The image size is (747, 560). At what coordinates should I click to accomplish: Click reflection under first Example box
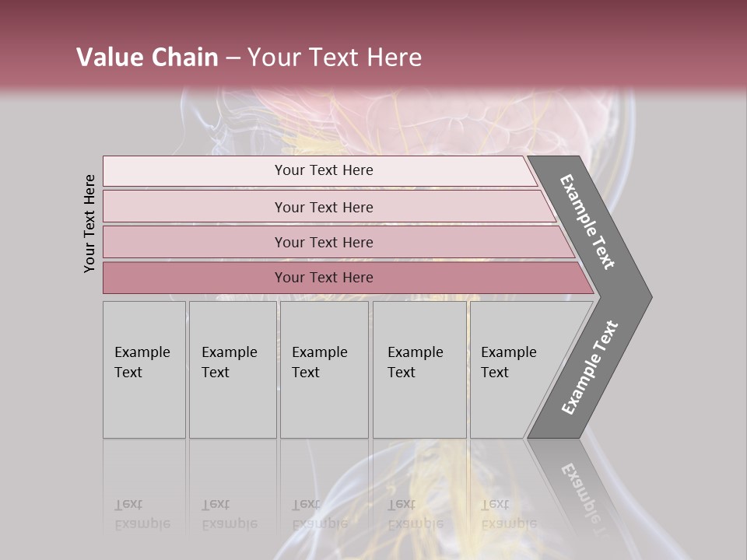pyautogui.click(x=144, y=498)
